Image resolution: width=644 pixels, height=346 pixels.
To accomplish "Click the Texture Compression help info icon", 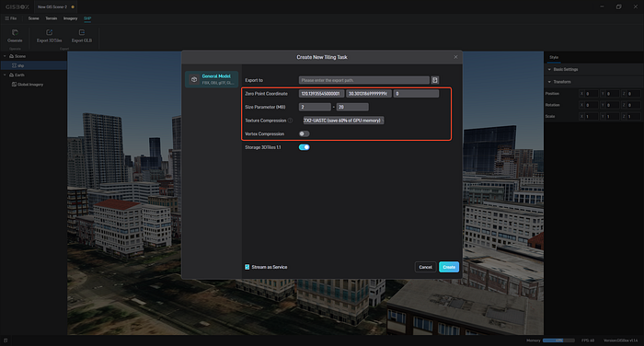I will pyautogui.click(x=291, y=121).
